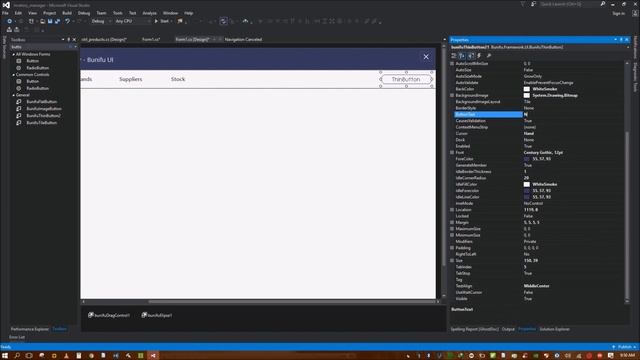
Task: Select BunifuThinButton2 in toolbox
Action: pos(43,116)
